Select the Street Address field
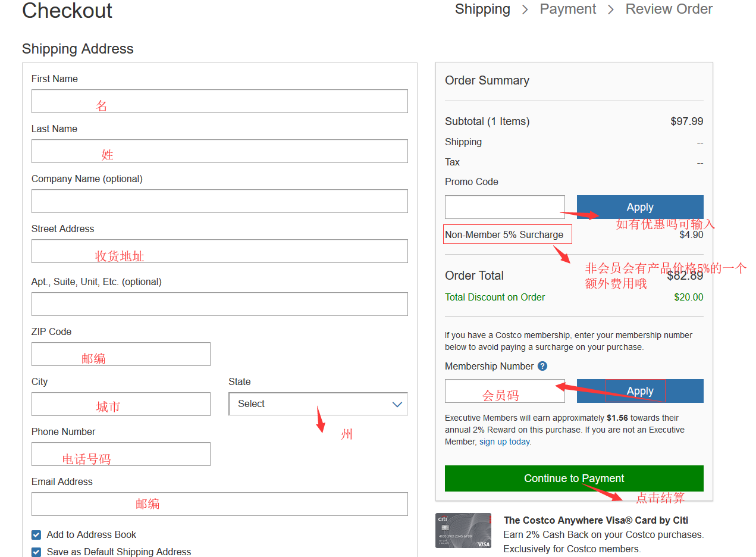This screenshot has width=756, height=557. point(219,251)
